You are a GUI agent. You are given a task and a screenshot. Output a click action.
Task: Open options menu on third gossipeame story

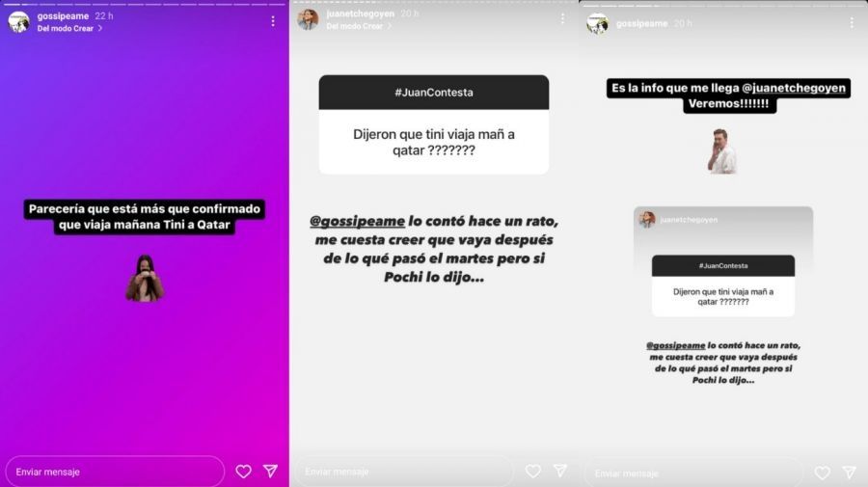tap(852, 23)
